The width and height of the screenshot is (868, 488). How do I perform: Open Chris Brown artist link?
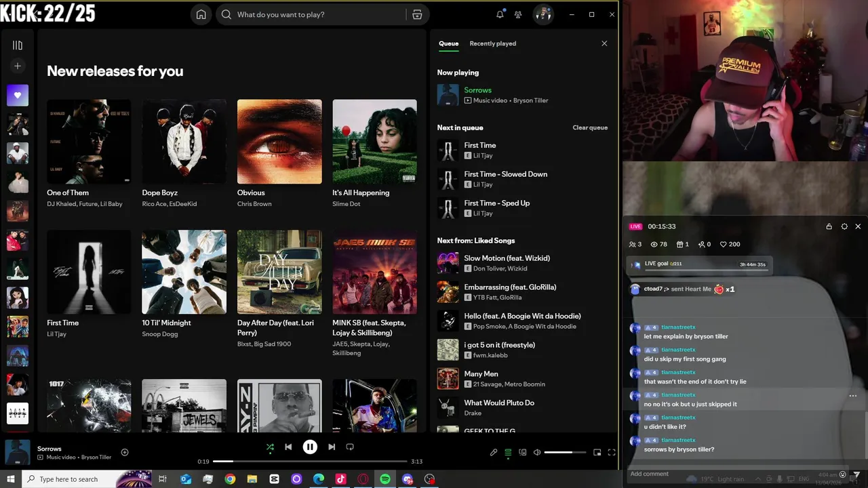(254, 204)
